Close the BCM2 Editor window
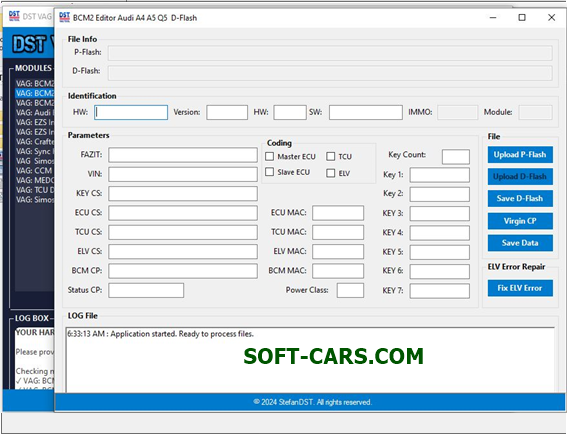The width and height of the screenshot is (567, 434). pyautogui.click(x=551, y=17)
